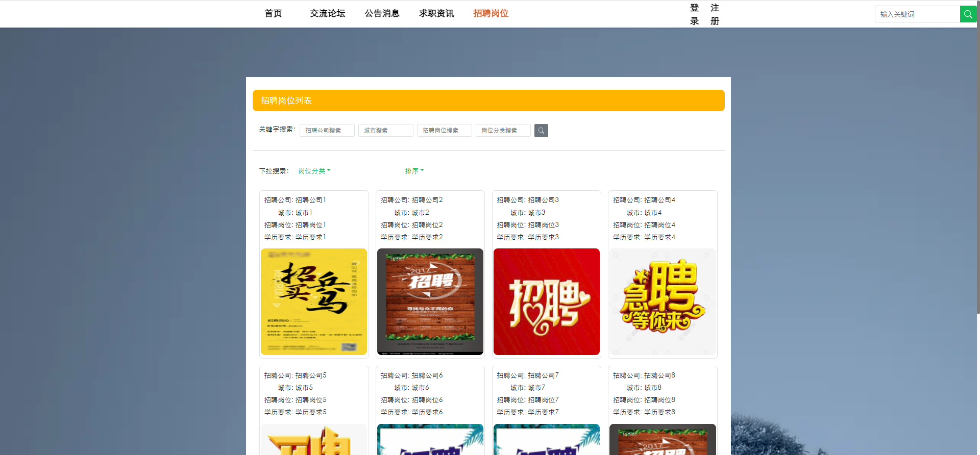Click the text 招聘公司: 招聘公司7

pos(528,375)
